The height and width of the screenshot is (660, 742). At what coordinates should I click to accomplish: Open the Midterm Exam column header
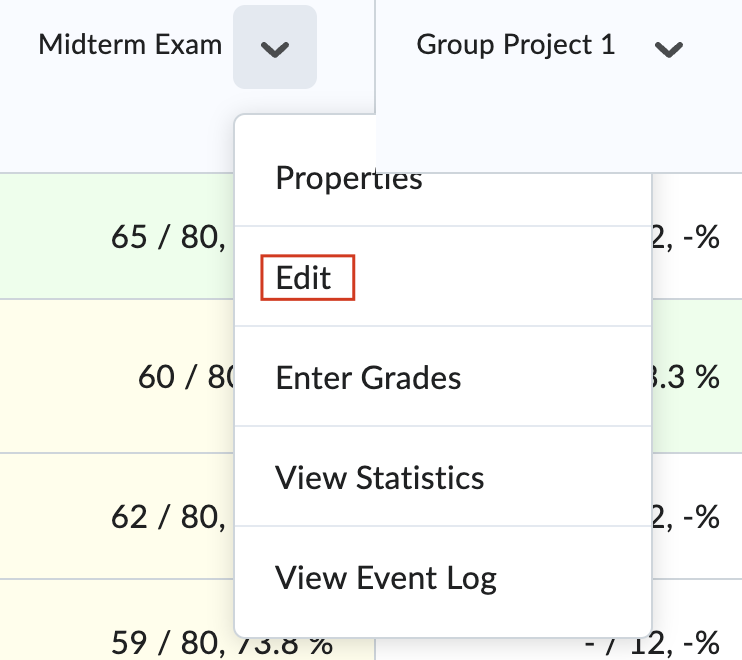[130, 45]
